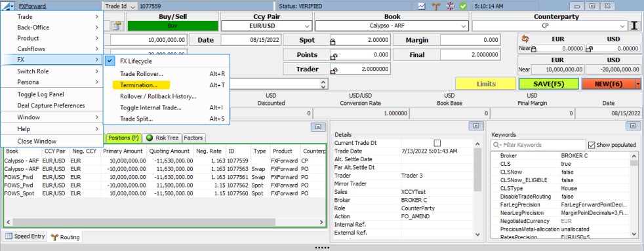The width and height of the screenshot is (644, 251).
Task: Expand the Window submenu
Action: 51,117
